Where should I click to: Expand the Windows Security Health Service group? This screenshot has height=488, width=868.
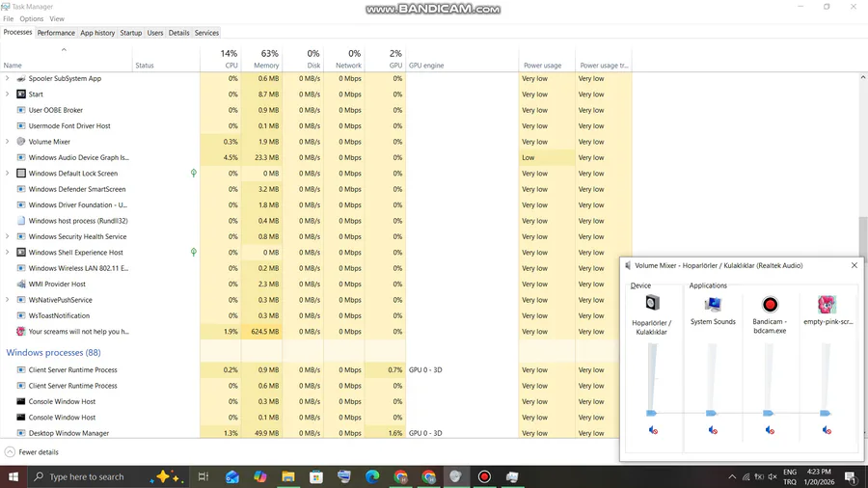coord(7,236)
